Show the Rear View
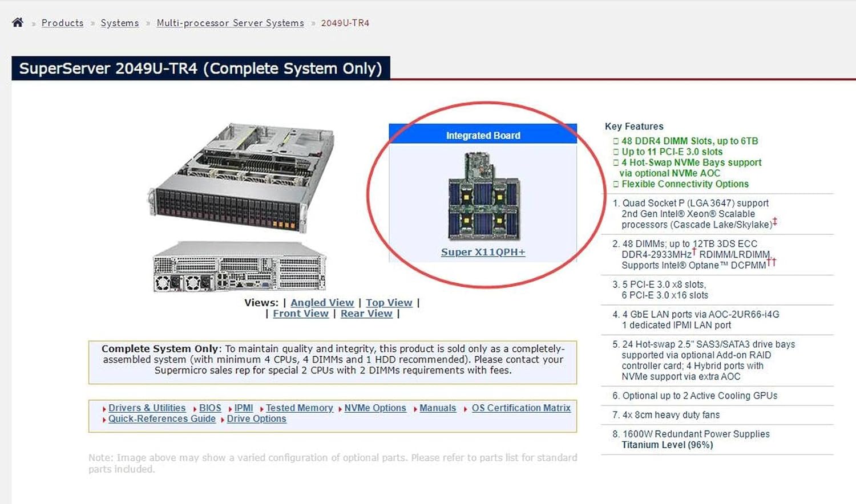This screenshot has width=856, height=504. (366, 314)
